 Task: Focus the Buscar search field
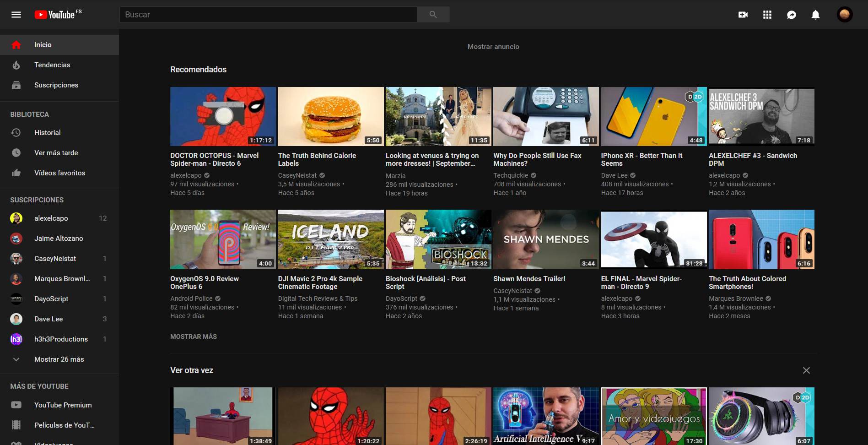(268, 15)
